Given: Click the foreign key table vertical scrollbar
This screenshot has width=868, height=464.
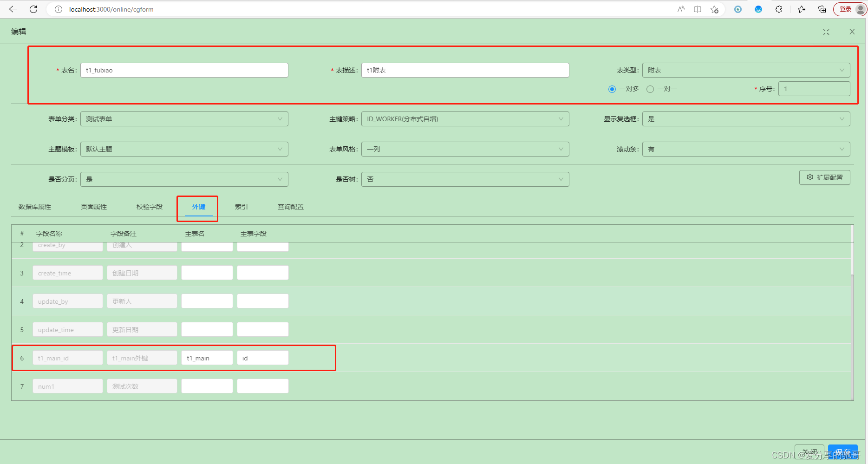Looking at the screenshot, I should pyautogui.click(x=852, y=337).
